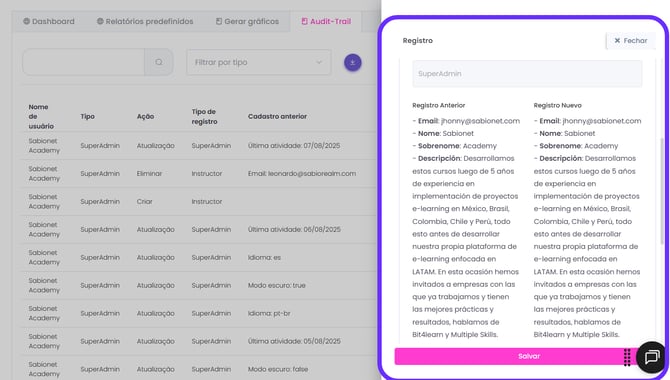This screenshot has height=380, width=670.
Task: Click the purple download icon button
Action: (353, 62)
